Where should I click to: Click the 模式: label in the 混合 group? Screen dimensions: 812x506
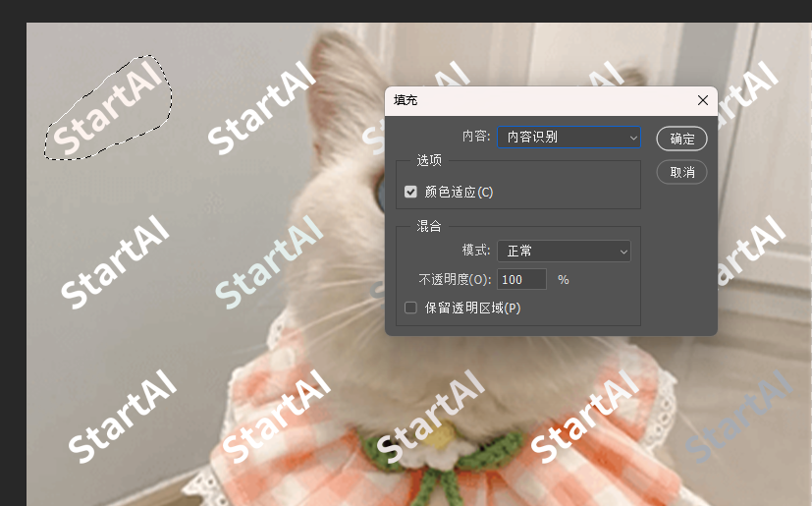(475, 252)
